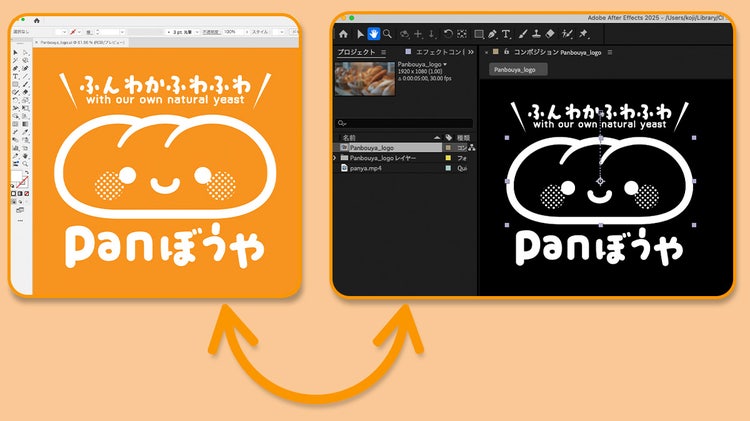The image size is (750, 421).
Task: Click the Home icon in Illustrator window
Action: coord(37,21)
